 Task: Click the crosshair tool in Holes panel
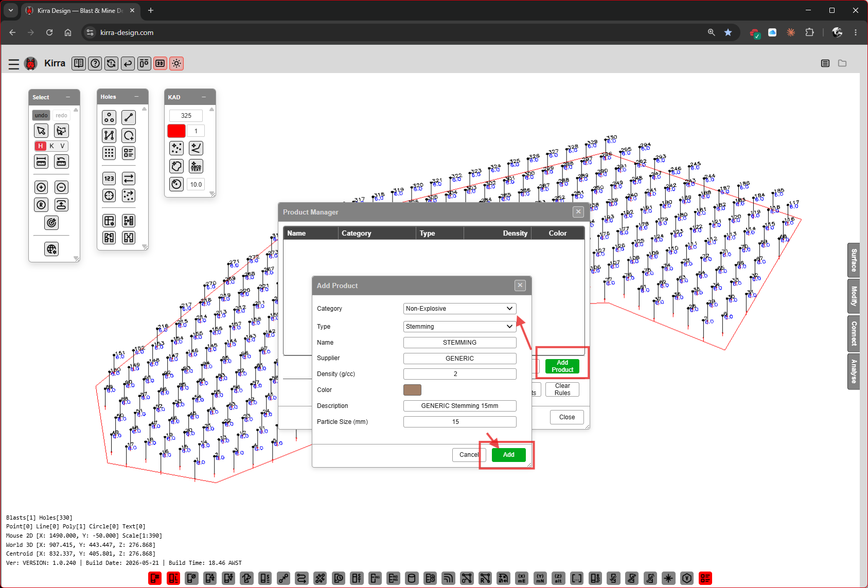pos(109,195)
